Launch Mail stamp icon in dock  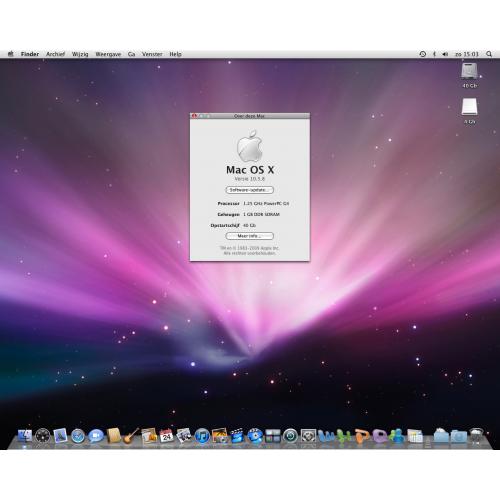pyautogui.click(x=60, y=436)
